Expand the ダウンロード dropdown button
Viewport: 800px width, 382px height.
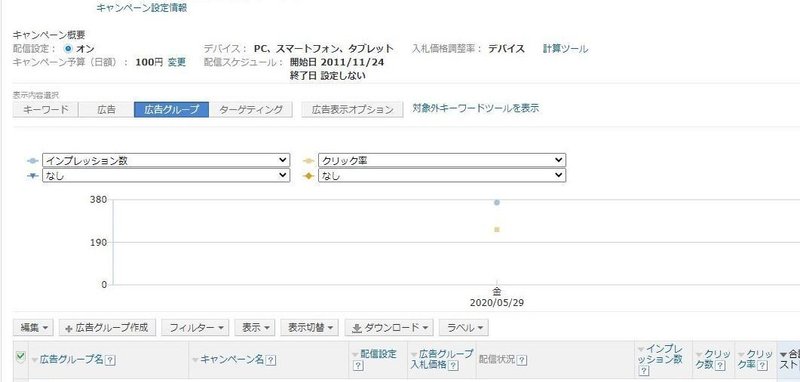[x=389, y=327]
